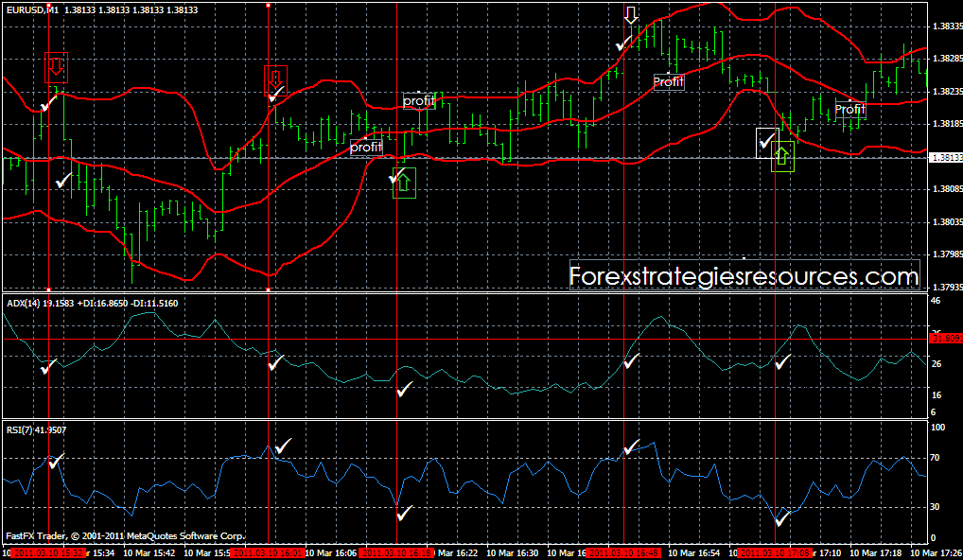This screenshot has height=560, width=963.
Task: Click the 10 Mar 17:26 time axis label
Action: pyautogui.click(x=936, y=553)
